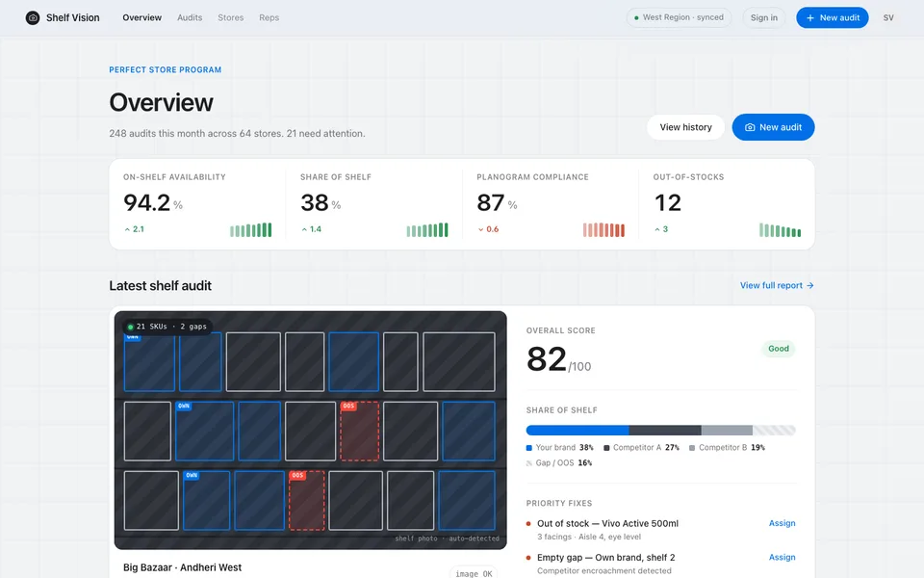Viewport: 924px width, 578px height.
Task: Click the Out-of-stocks sparkline chart
Action: click(x=781, y=229)
